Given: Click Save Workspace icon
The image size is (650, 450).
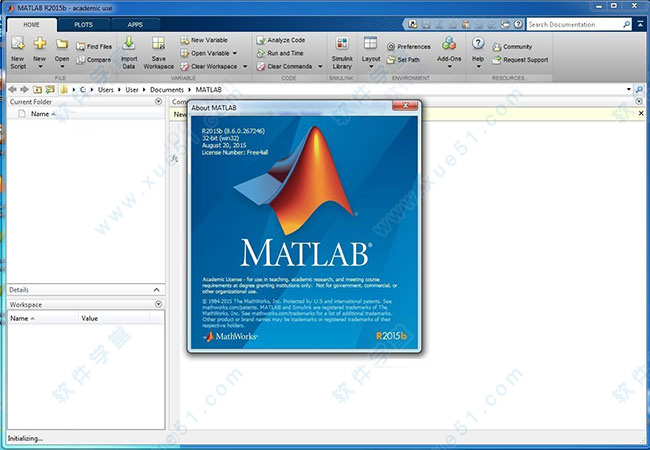Looking at the screenshot, I should (158, 43).
